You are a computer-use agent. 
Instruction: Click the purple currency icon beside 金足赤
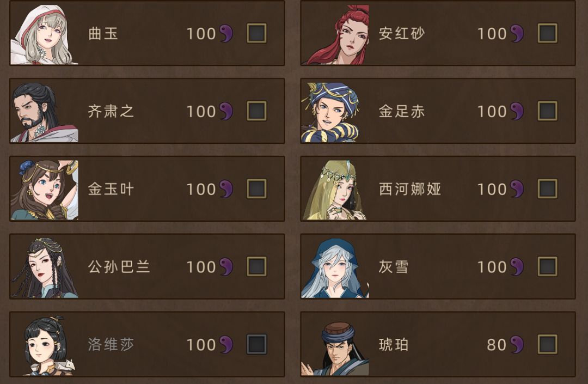coord(517,111)
